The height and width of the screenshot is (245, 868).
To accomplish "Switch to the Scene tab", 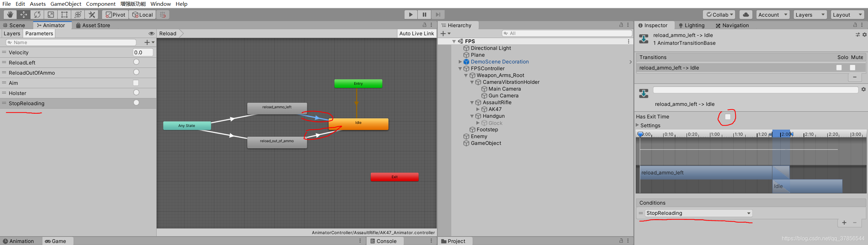I will click(14, 25).
